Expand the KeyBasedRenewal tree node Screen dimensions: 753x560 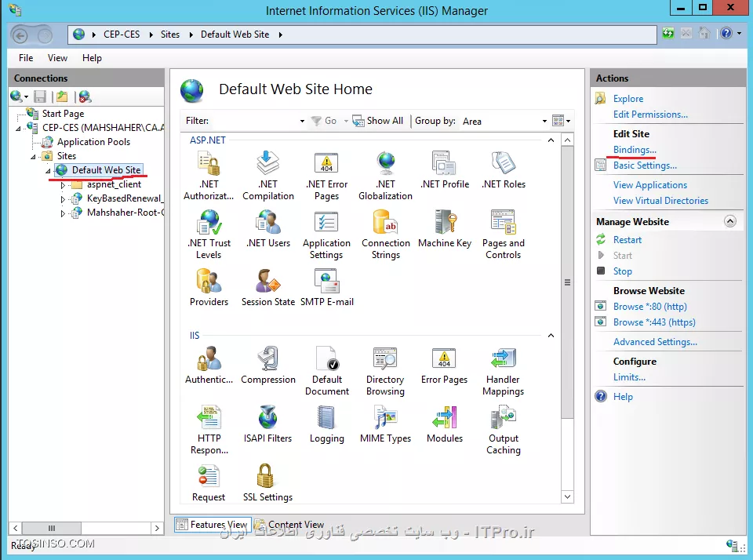63,199
